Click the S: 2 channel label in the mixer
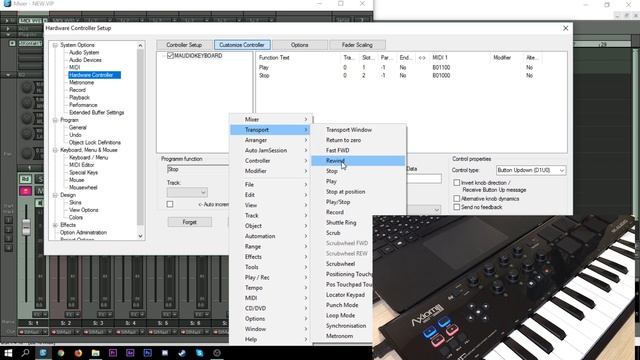Image resolution: width=640 pixels, height=360 pixels. pos(66,323)
